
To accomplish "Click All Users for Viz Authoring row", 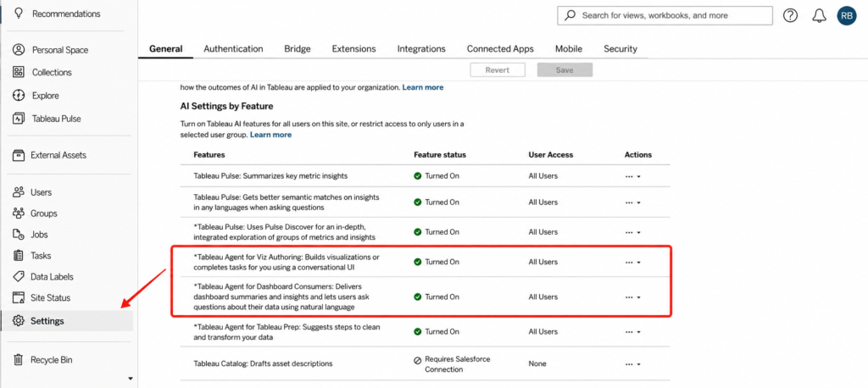I will tap(543, 262).
